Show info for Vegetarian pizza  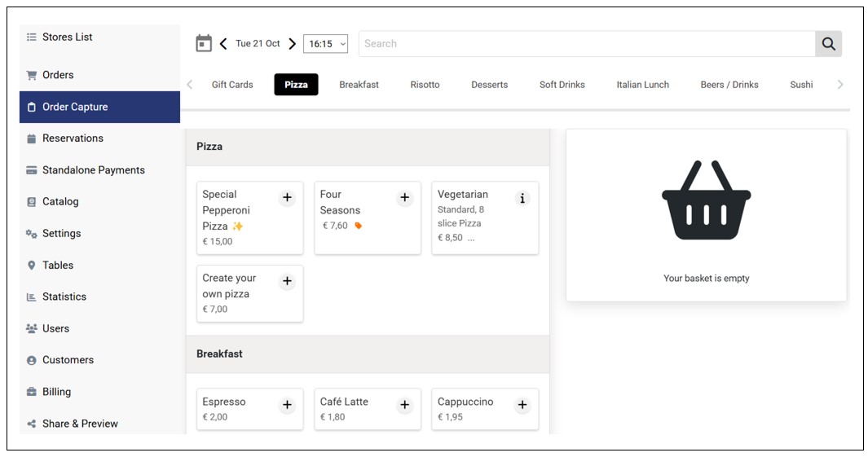click(x=522, y=198)
